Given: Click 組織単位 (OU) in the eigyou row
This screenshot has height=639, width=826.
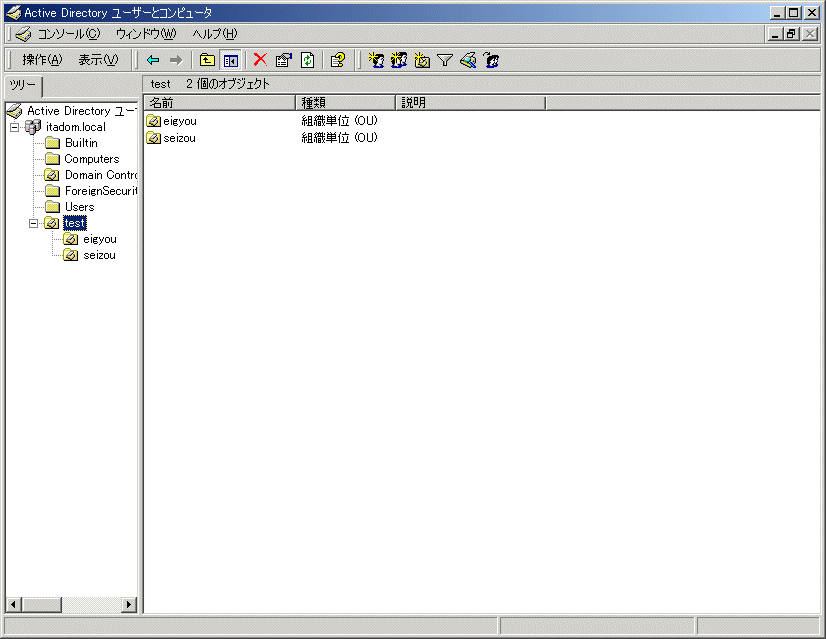Looking at the screenshot, I should click(x=339, y=121).
